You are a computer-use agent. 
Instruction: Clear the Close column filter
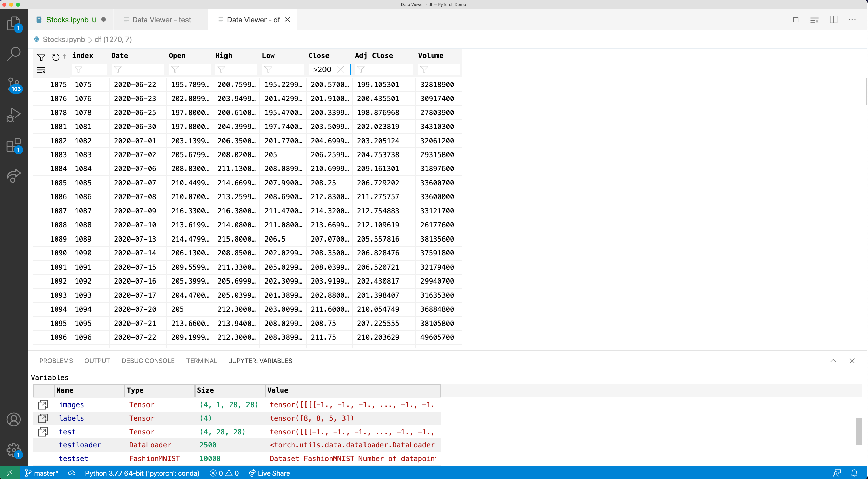point(341,69)
